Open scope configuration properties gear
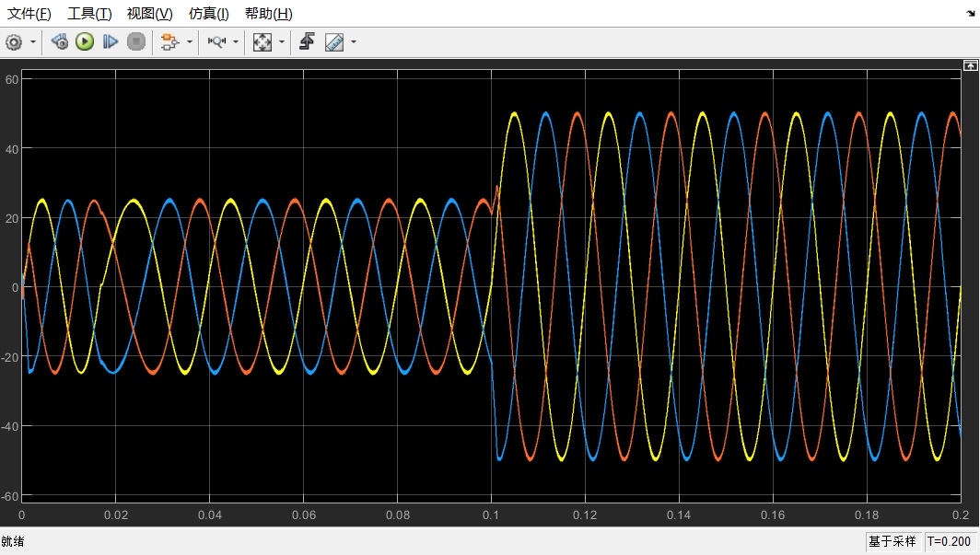Image resolution: width=980 pixels, height=555 pixels. click(x=14, y=41)
